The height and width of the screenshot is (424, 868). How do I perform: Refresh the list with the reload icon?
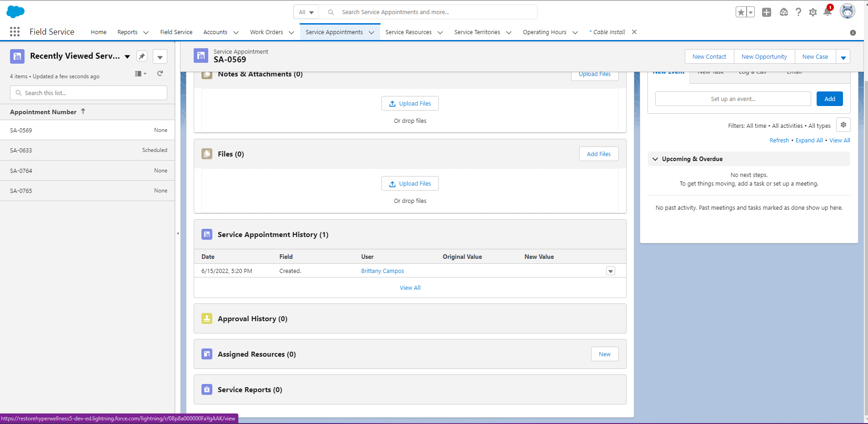pos(160,73)
